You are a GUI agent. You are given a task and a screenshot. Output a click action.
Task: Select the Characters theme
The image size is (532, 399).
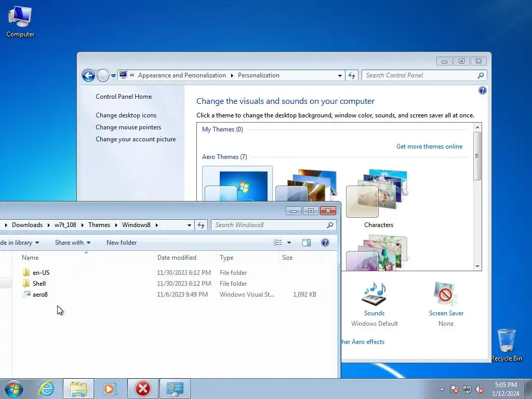coord(378,198)
